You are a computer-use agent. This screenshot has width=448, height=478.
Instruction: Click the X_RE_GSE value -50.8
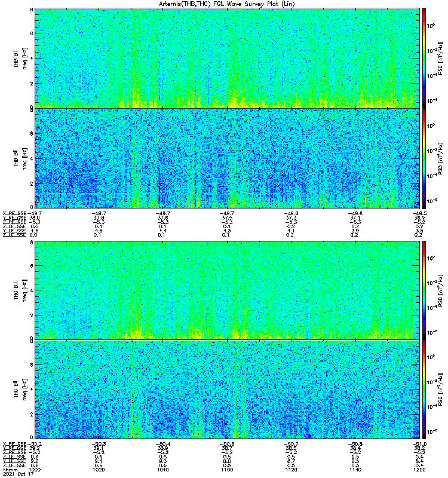point(355,444)
